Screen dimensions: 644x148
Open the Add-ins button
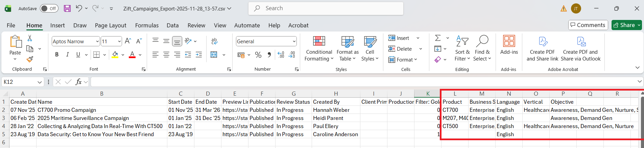[509, 45]
